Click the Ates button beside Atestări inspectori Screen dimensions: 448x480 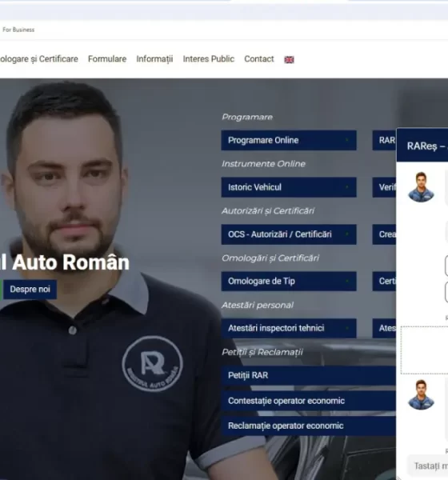point(384,328)
